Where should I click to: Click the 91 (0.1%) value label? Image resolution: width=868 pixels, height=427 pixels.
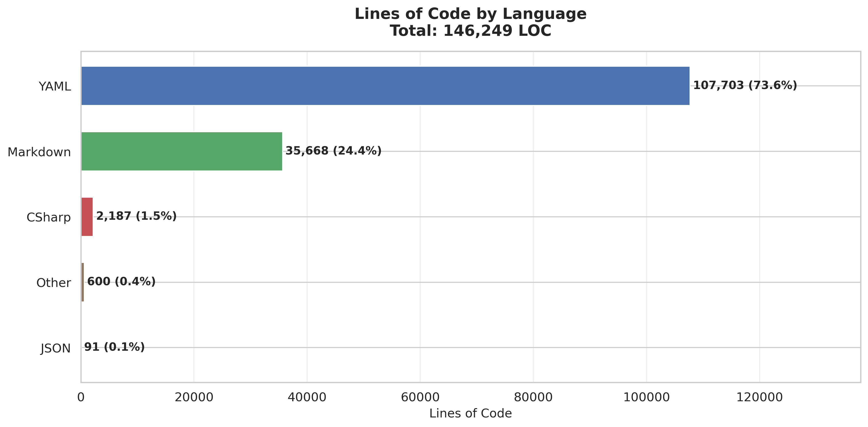coord(114,347)
